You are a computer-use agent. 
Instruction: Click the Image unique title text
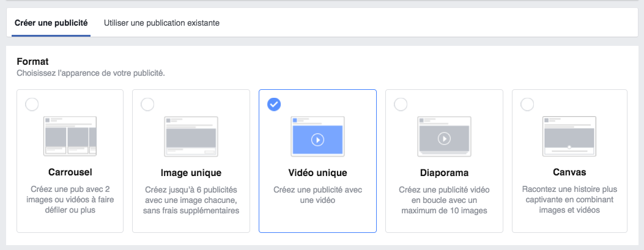click(x=191, y=173)
